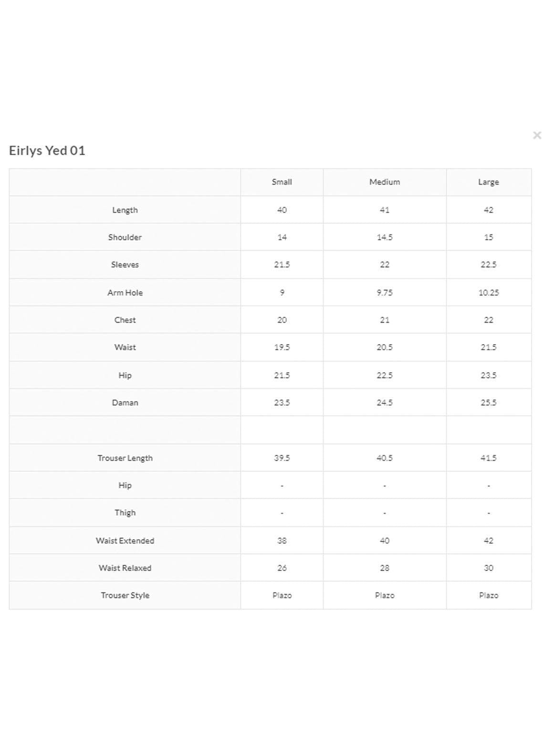Click the Arm Hole row label
Image resolution: width=543 pixels, height=756 pixels.
pos(125,293)
